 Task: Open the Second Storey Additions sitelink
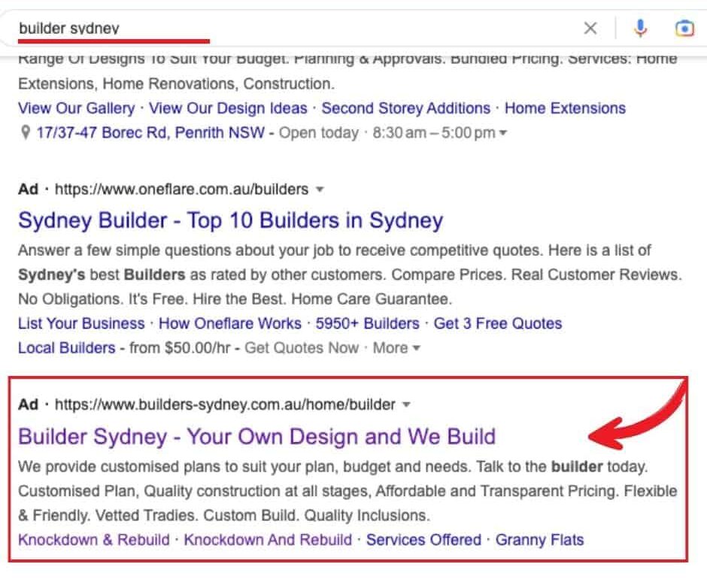405,108
